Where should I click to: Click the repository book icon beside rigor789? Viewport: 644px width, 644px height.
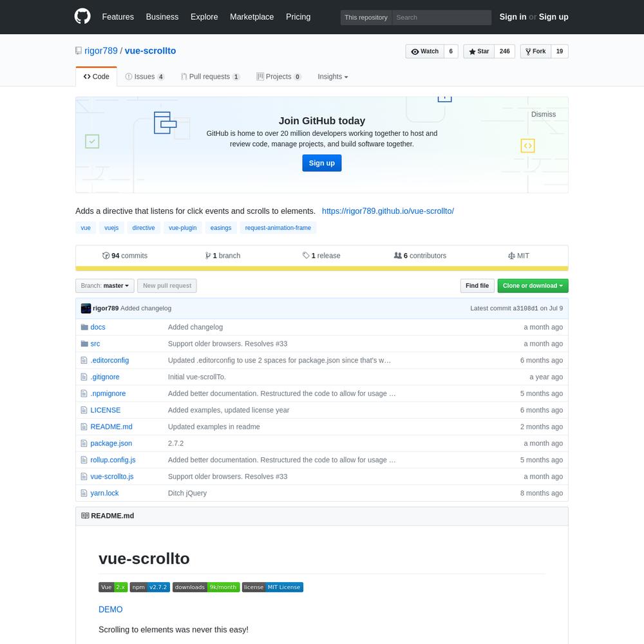click(79, 51)
